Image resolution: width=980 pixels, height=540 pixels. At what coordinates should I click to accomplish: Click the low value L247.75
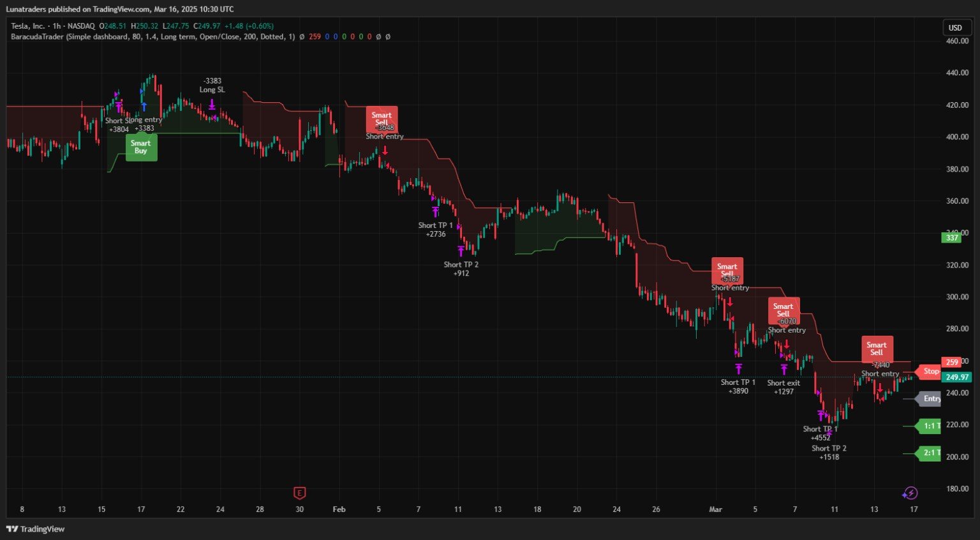point(176,26)
